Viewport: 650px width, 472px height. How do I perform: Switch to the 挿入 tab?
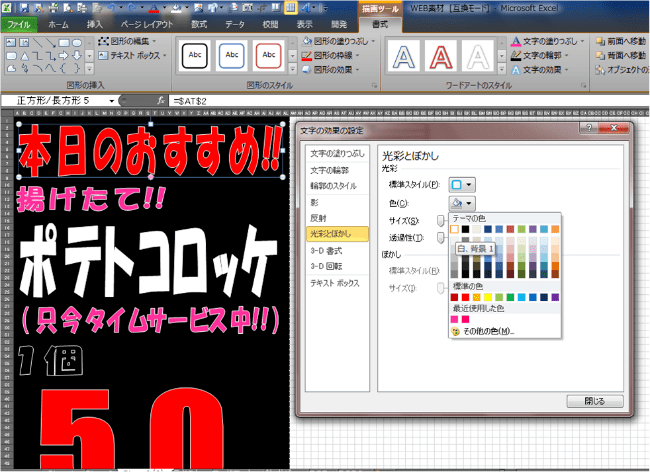(95, 24)
